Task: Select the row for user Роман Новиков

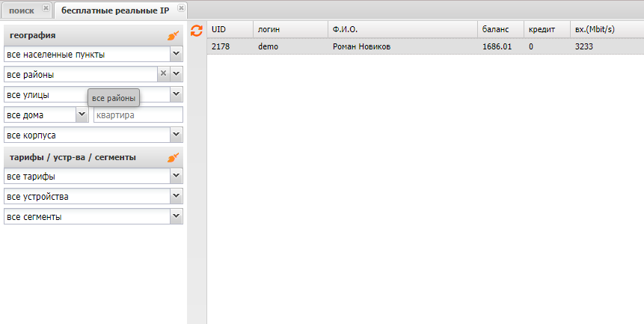Action: (x=361, y=46)
